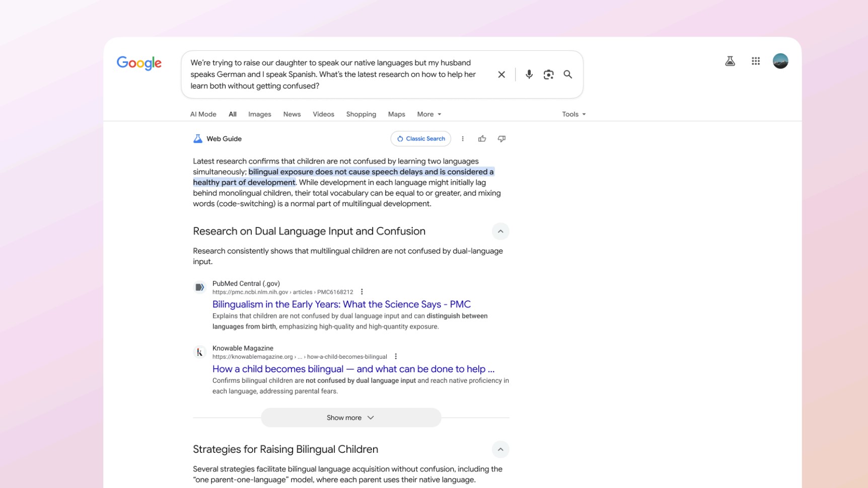The image size is (868, 488).
Task: Open Google Search Labs via the flask icon
Action: coord(730,61)
